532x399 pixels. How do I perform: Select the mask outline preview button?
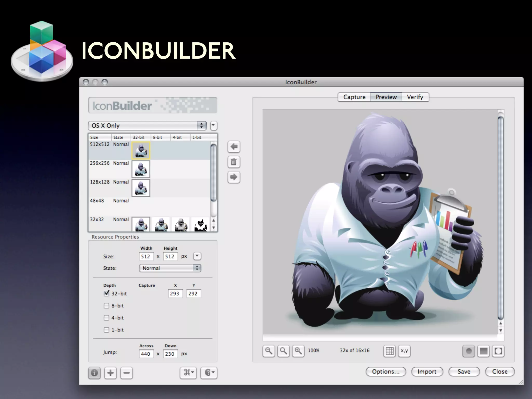click(x=498, y=351)
